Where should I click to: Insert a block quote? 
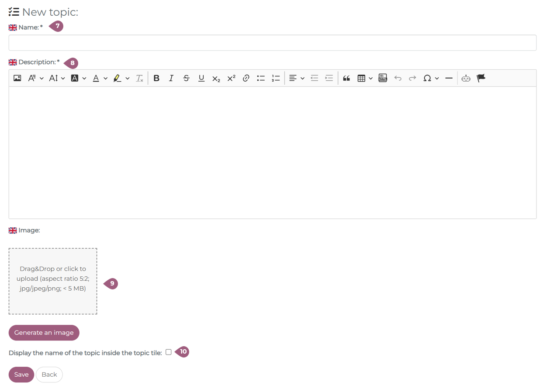[346, 78]
